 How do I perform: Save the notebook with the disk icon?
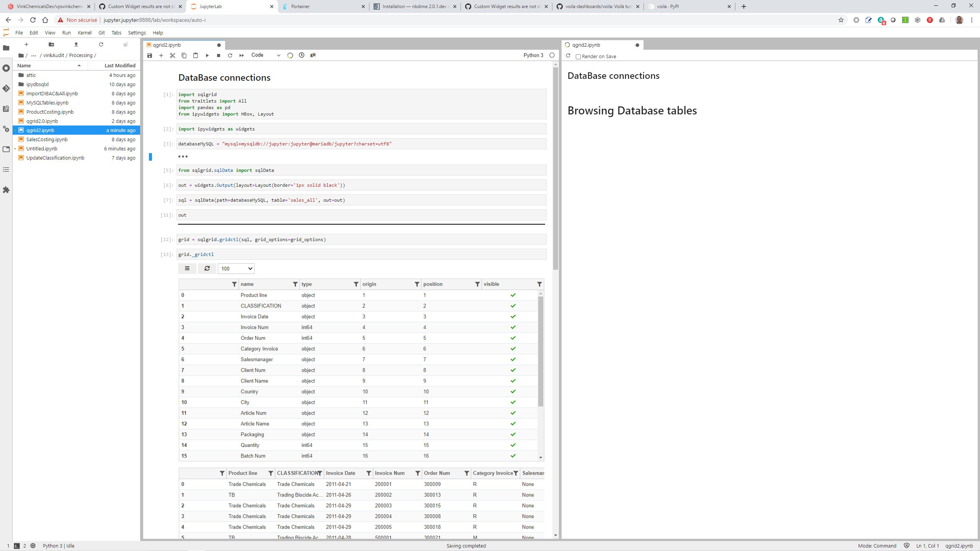150,55
